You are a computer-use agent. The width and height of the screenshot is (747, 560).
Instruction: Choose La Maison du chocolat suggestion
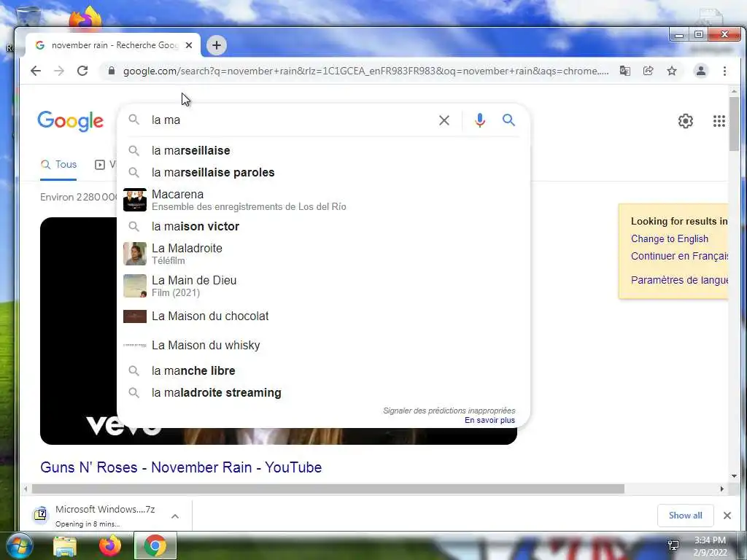click(x=323, y=316)
